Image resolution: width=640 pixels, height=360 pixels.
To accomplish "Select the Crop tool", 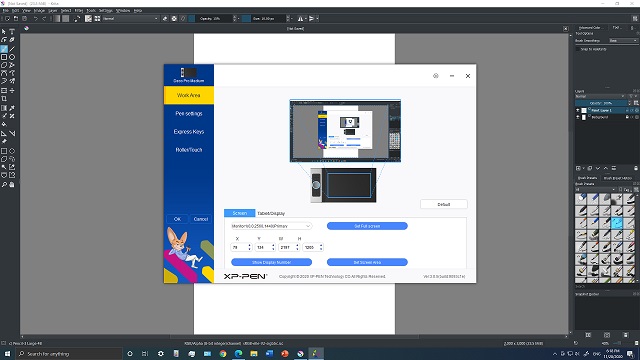I will (x=4, y=99).
